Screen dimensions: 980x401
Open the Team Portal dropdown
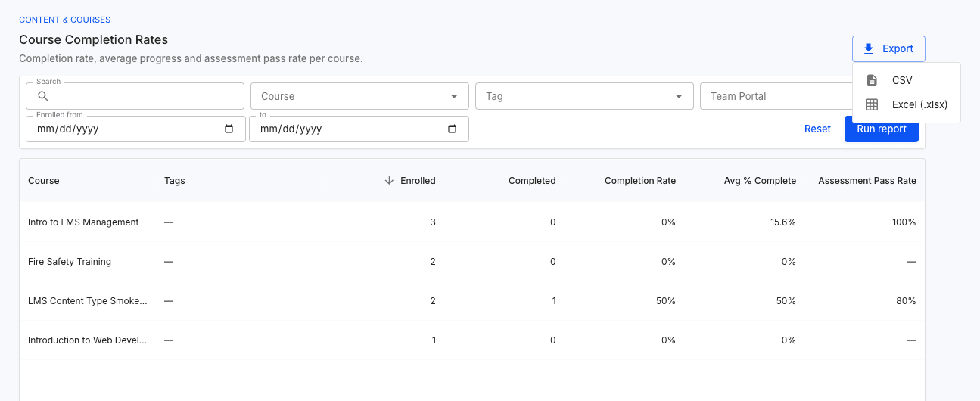pos(776,96)
